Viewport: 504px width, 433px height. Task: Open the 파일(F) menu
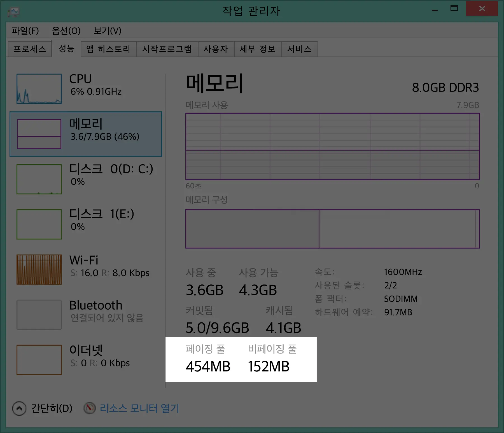pos(25,31)
